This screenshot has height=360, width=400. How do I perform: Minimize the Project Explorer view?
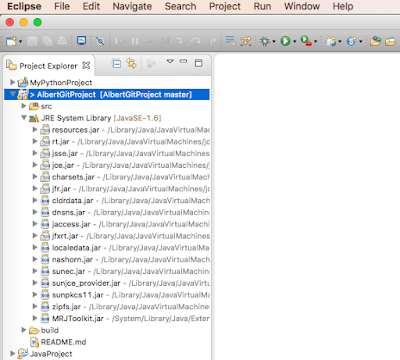click(x=183, y=61)
